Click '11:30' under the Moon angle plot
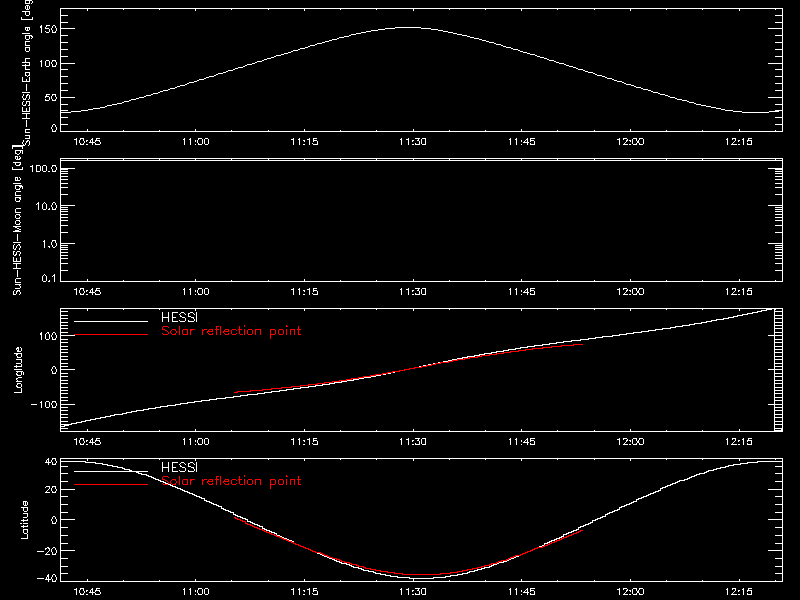The width and height of the screenshot is (800, 600). pyautogui.click(x=413, y=291)
